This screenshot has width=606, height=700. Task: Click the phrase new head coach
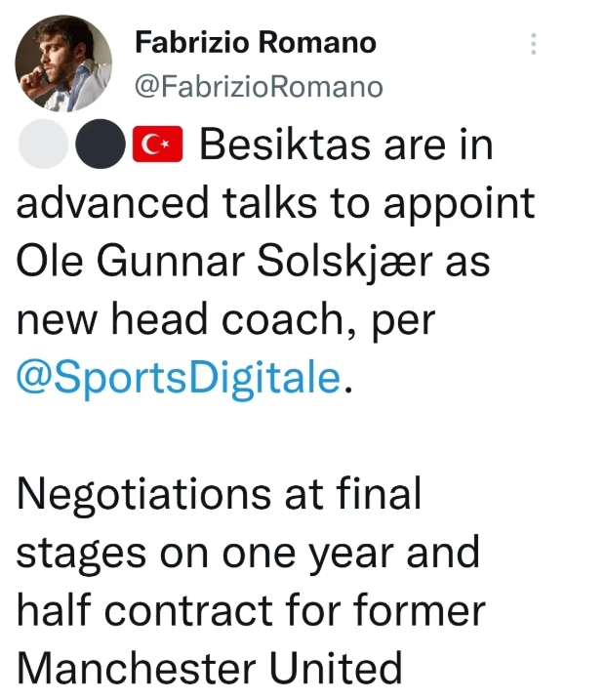[181, 319]
